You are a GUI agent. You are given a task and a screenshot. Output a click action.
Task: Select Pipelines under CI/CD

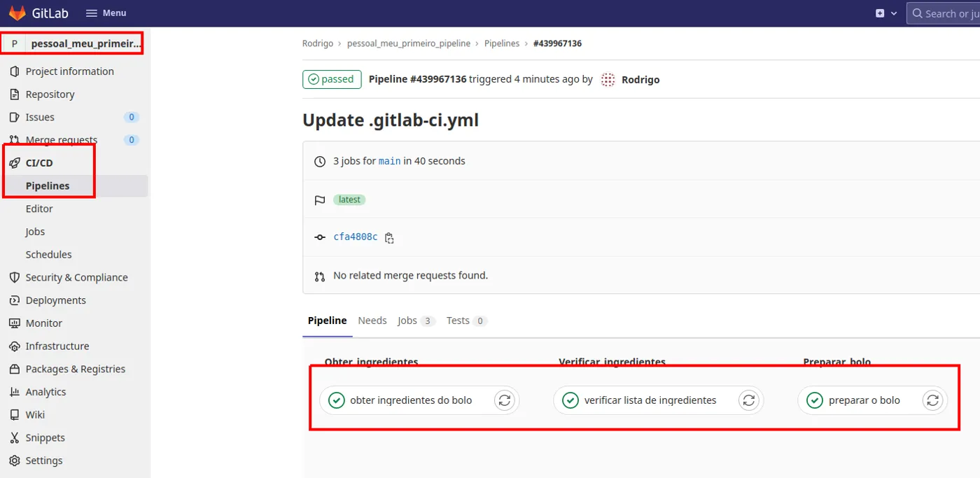coord(48,185)
